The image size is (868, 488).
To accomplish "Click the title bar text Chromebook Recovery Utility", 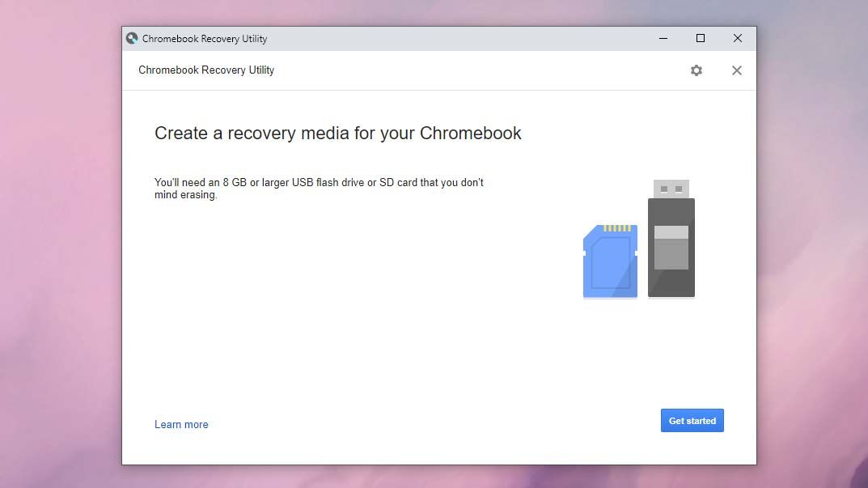I will [203, 38].
